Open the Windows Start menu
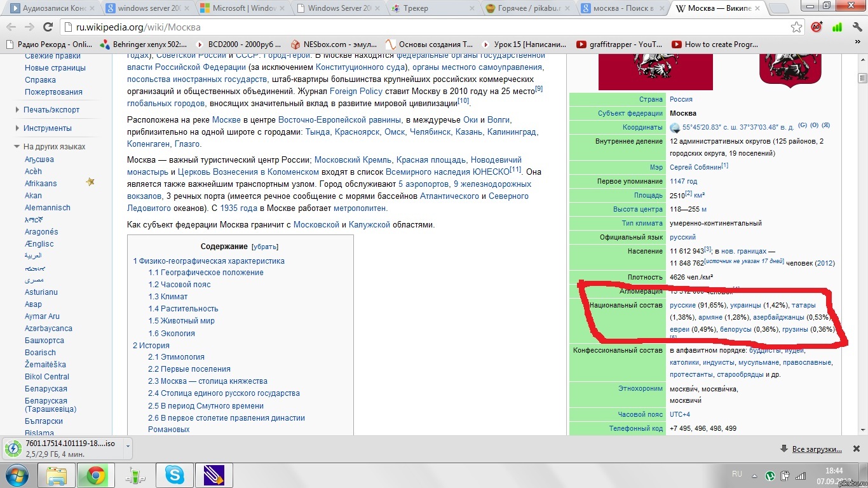Image resolution: width=868 pixels, height=488 pixels. pos(17,475)
